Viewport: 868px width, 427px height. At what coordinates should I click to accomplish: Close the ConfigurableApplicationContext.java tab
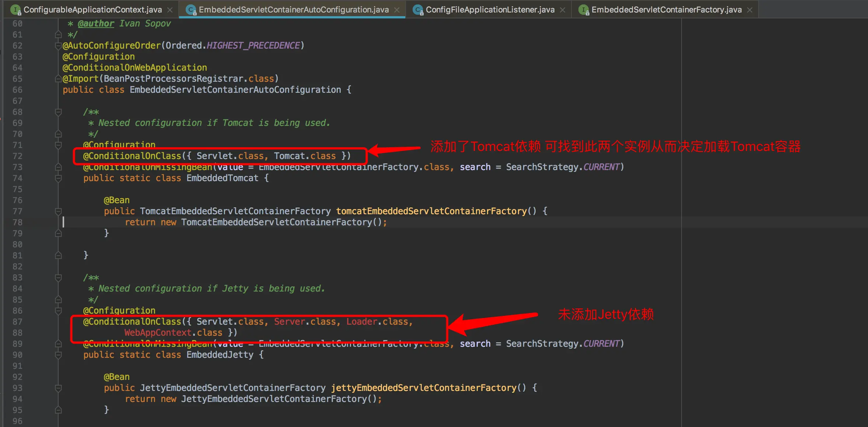170,10
